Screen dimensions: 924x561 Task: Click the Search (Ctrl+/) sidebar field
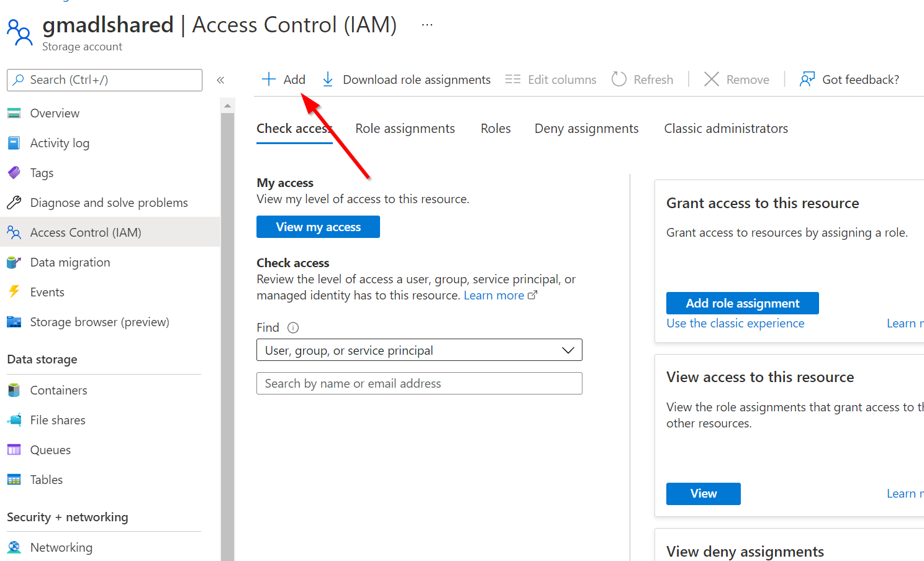tap(104, 80)
